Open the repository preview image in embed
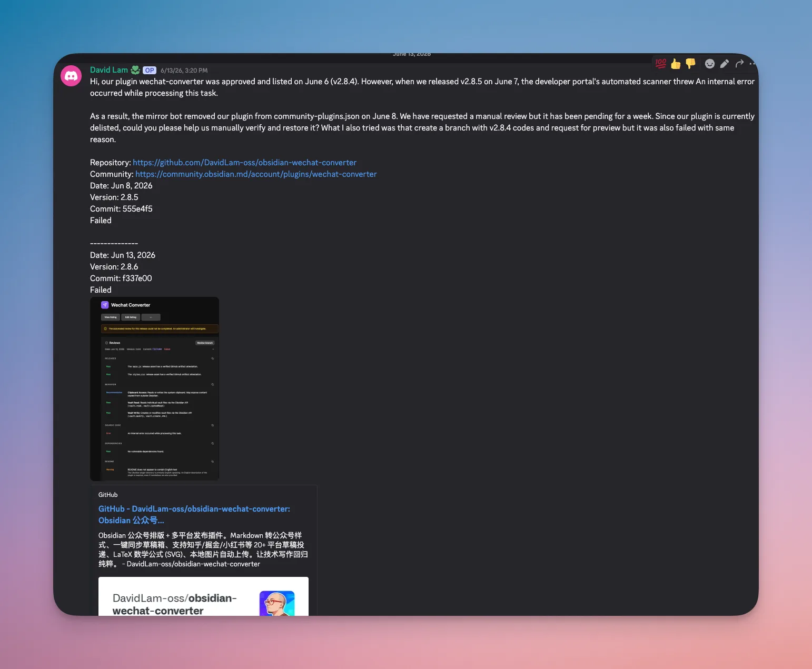Screen dimensions: 812x669 [203, 596]
